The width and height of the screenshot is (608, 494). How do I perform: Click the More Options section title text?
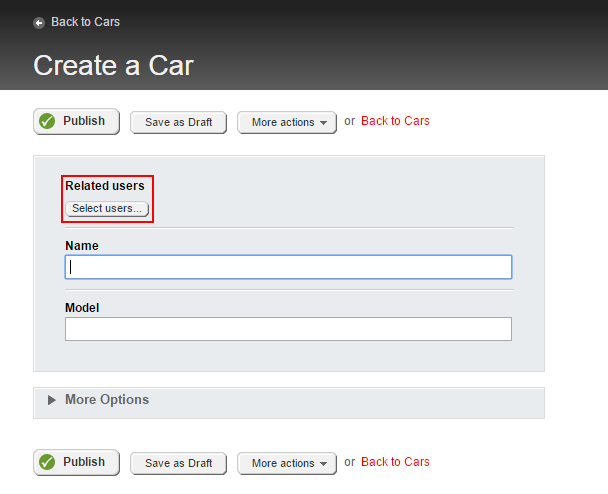(x=107, y=400)
